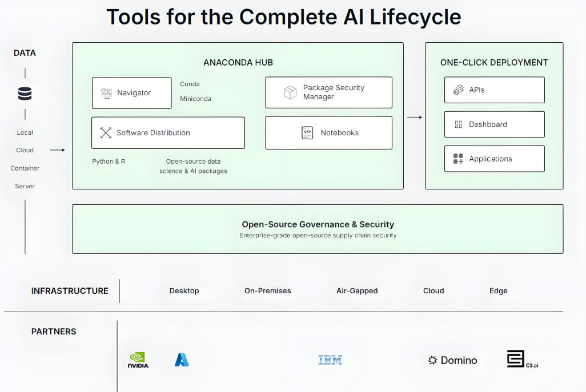
Task: Select Edge in the Infrastructure row
Action: click(499, 291)
